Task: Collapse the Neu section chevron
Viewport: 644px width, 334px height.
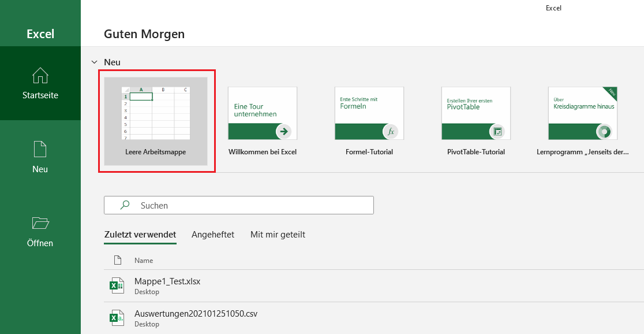Action: click(95, 62)
